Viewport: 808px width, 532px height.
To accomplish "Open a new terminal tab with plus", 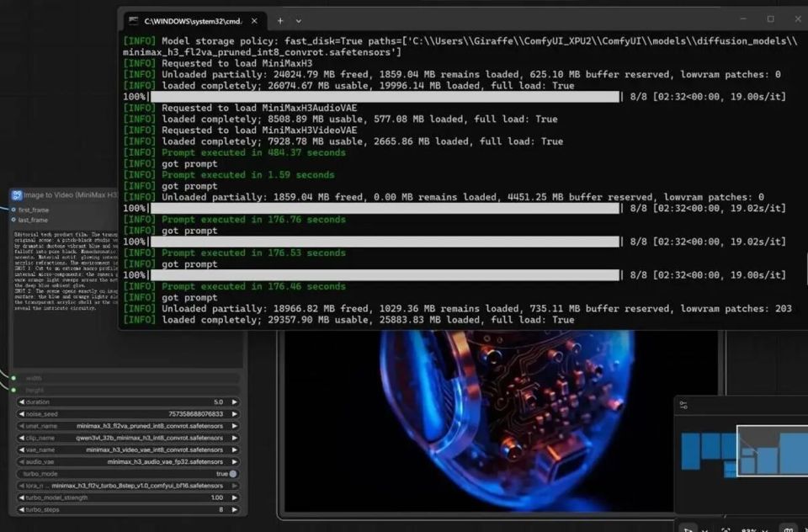I will pos(280,21).
